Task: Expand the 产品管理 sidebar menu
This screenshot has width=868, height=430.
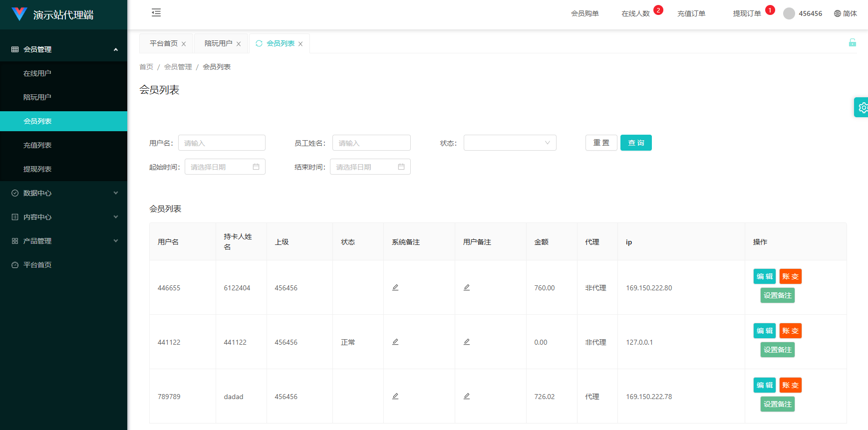Action: tap(63, 241)
